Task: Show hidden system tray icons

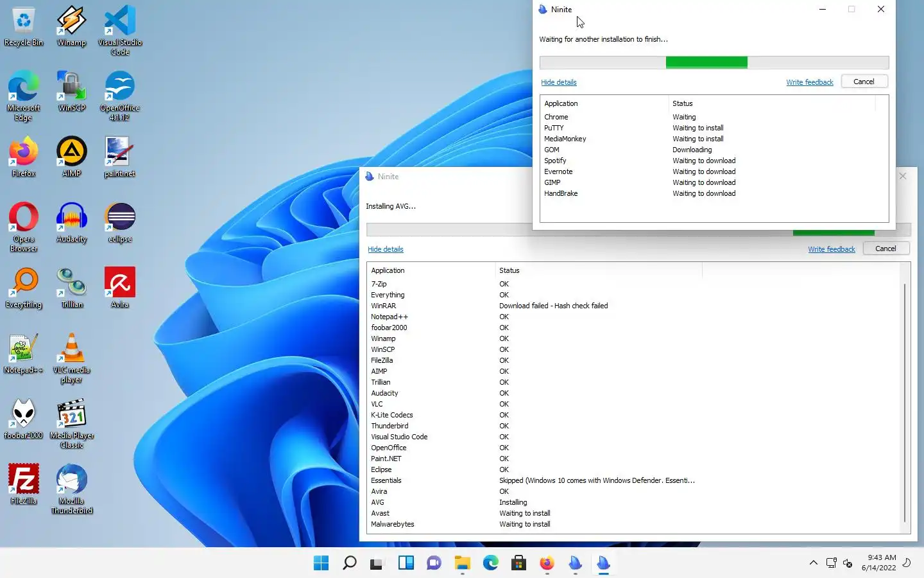Action: click(x=813, y=563)
